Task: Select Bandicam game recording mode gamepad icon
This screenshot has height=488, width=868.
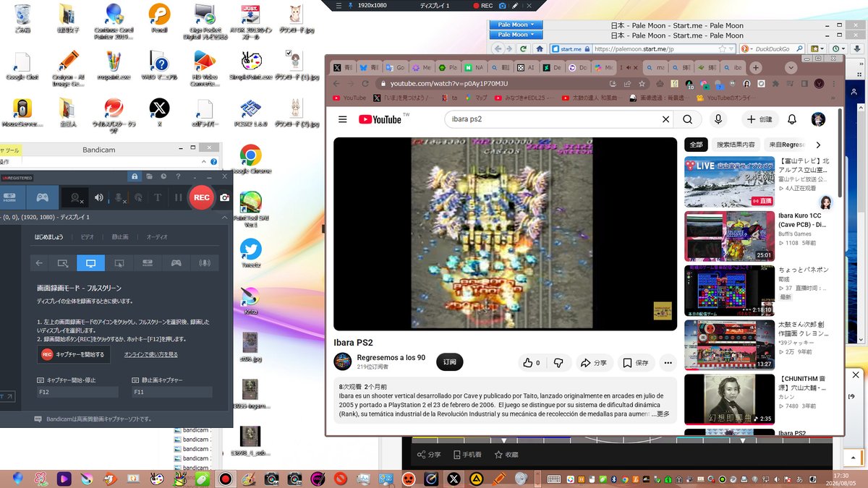Action: (43, 197)
